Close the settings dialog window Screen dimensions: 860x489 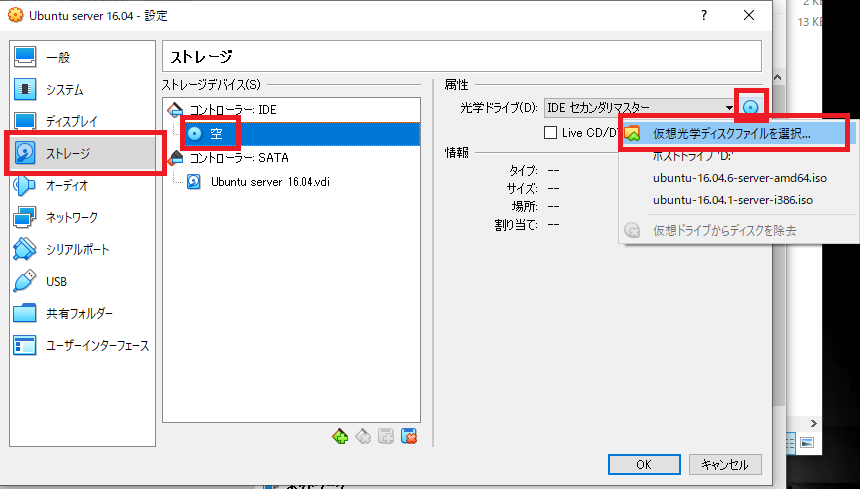749,15
